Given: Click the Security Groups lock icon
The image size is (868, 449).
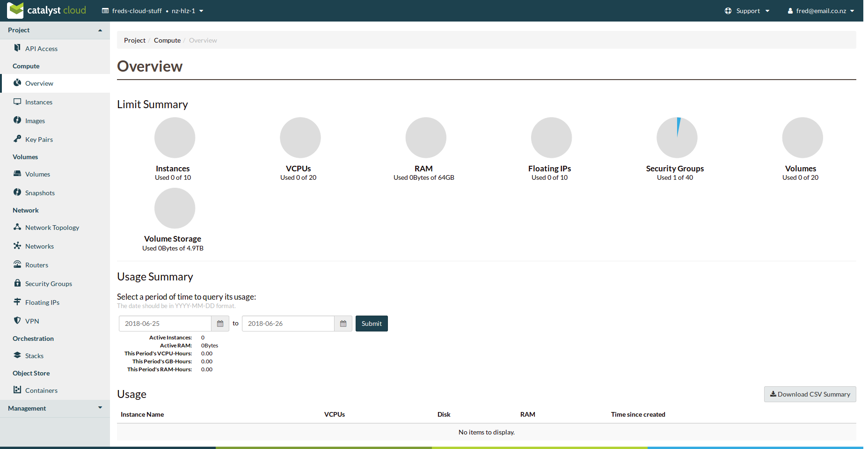Looking at the screenshot, I should click(17, 283).
